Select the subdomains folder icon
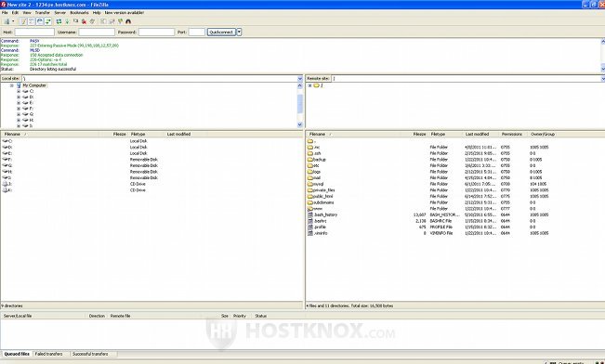This screenshot has height=364, width=605. (310, 202)
